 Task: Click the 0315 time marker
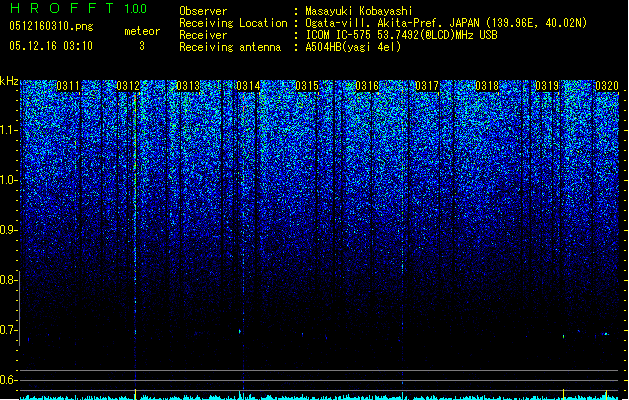click(x=307, y=86)
